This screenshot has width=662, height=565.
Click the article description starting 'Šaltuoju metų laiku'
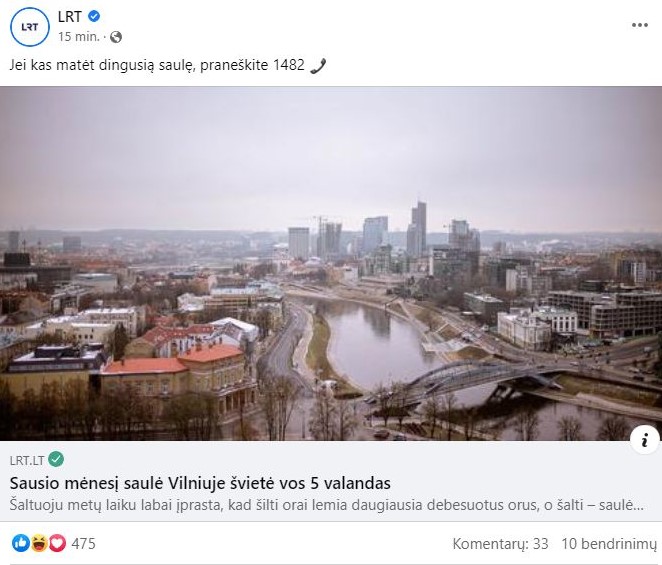tap(327, 505)
